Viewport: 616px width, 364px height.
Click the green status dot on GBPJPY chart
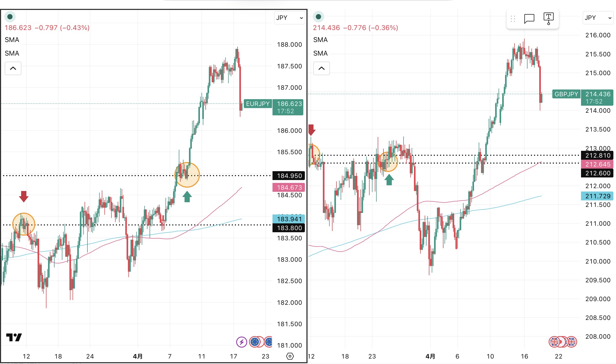coord(318,17)
